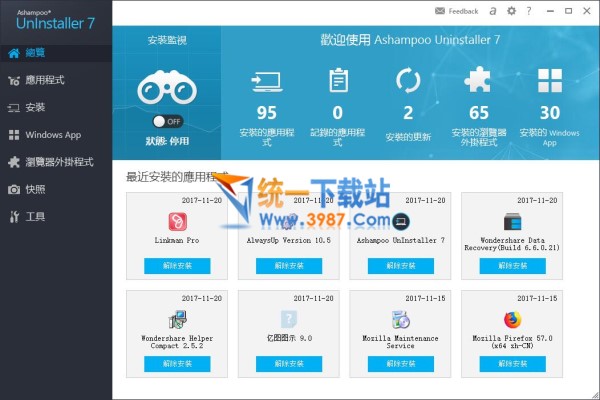
Task: Click the Mozilla Firefox 57.0 name label
Action: (512, 342)
